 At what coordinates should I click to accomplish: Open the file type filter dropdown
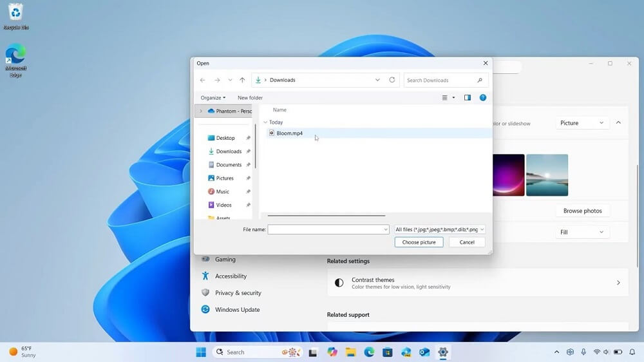439,229
